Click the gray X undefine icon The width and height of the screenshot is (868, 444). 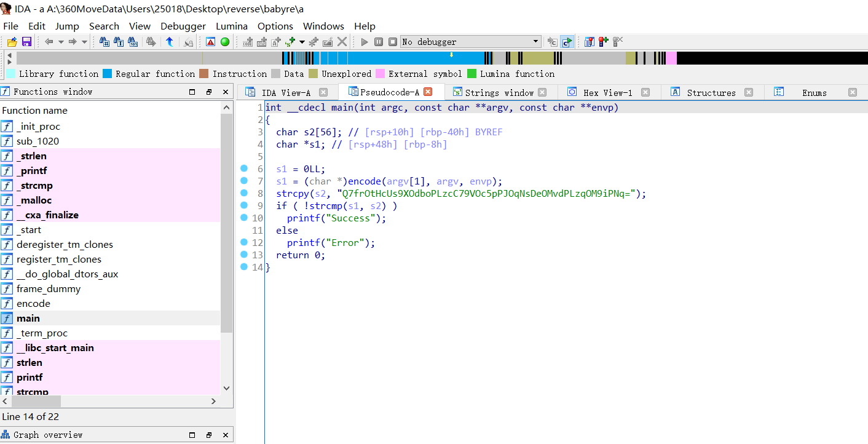click(342, 42)
